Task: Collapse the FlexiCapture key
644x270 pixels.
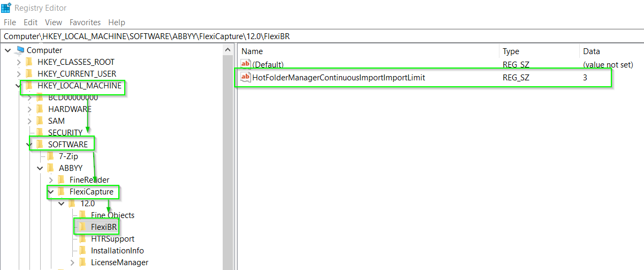Action: 51,192
